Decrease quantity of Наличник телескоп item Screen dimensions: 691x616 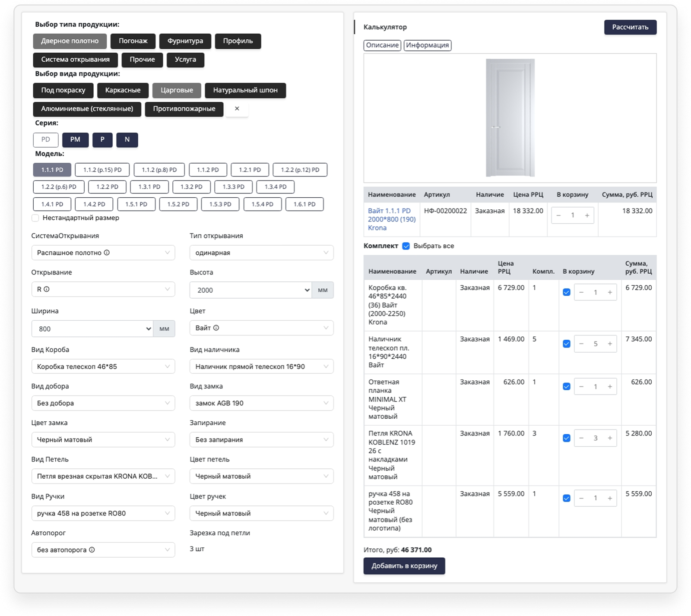coord(581,344)
